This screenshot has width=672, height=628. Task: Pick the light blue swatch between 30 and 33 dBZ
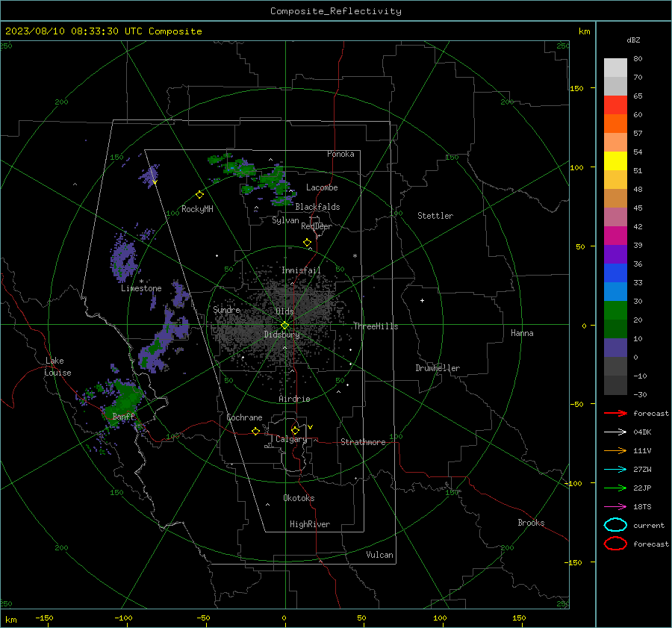pyautogui.click(x=615, y=291)
